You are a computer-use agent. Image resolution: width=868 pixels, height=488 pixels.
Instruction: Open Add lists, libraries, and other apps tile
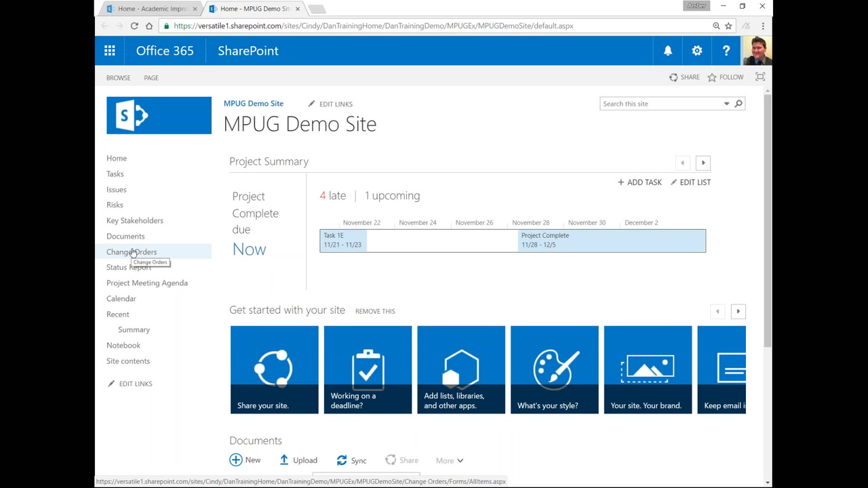461,369
